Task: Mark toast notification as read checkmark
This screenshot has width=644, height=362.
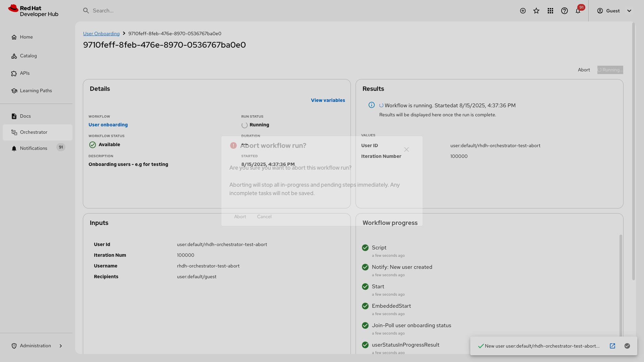Action: pos(627,346)
